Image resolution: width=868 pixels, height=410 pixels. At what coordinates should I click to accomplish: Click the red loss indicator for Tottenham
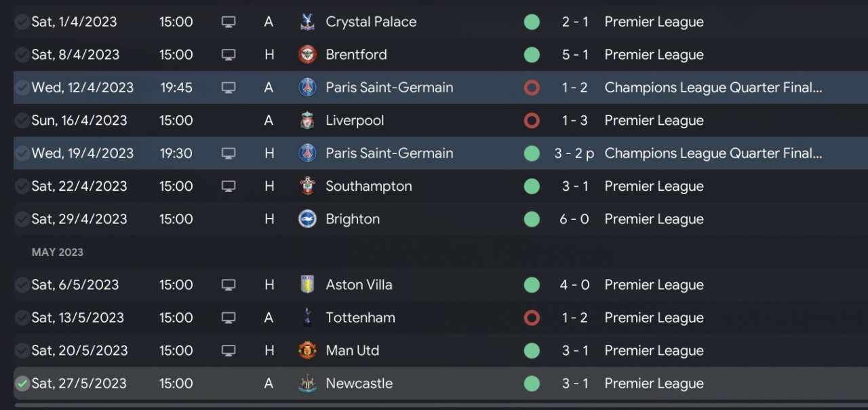(532, 317)
